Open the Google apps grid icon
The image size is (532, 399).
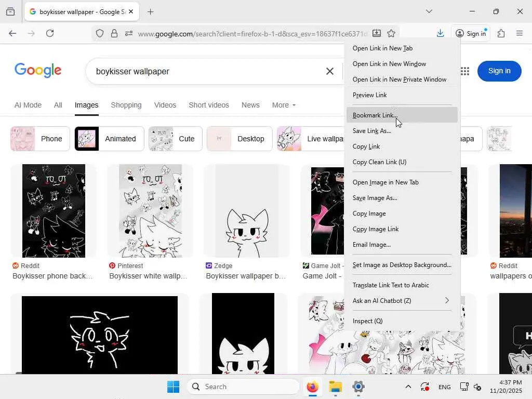[465, 71]
